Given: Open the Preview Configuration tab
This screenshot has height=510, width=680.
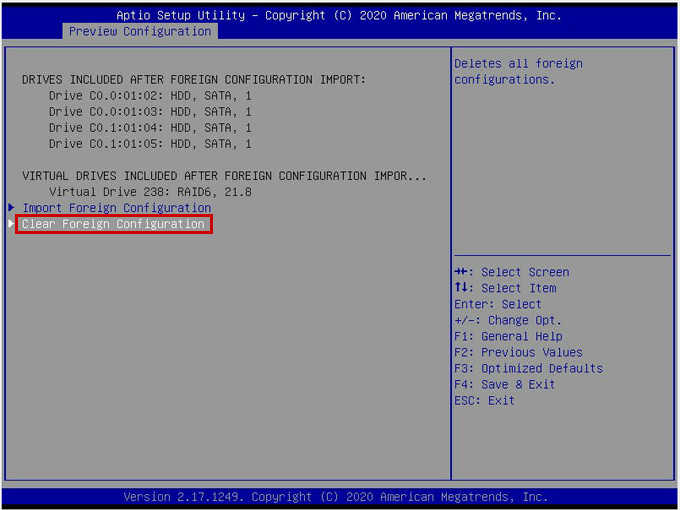Looking at the screenshot, I should (140, 31).
